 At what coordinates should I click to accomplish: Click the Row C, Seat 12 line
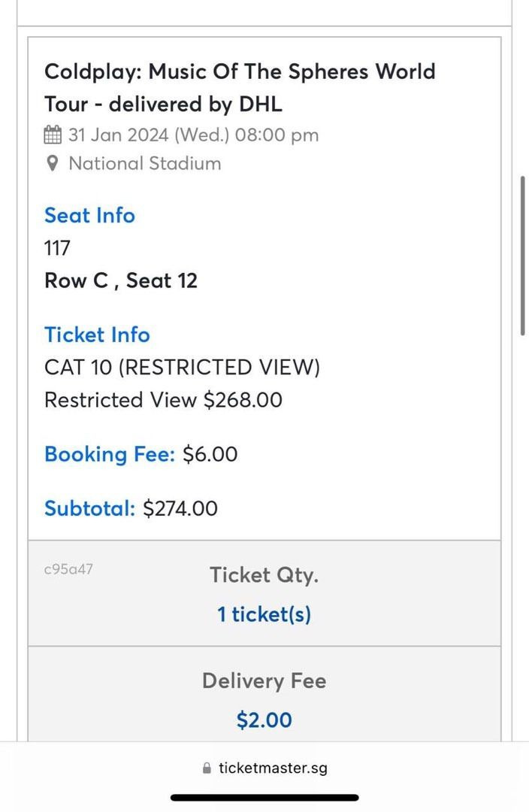[121, 280]
